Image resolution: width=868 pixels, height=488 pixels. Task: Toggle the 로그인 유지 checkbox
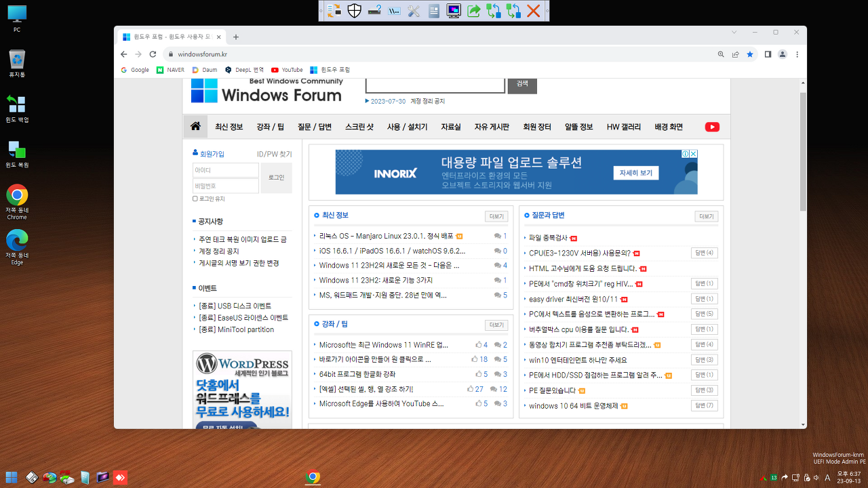coord(195,199)
